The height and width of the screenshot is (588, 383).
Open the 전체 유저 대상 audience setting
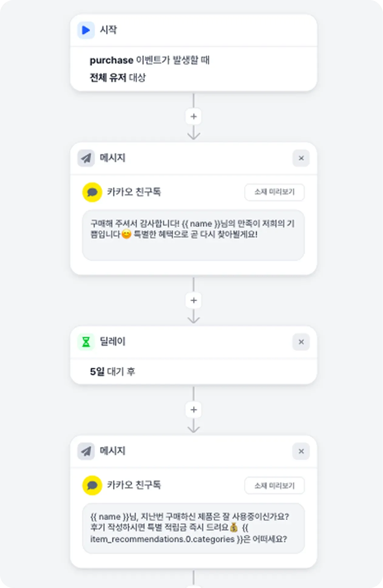pos(117,78)
